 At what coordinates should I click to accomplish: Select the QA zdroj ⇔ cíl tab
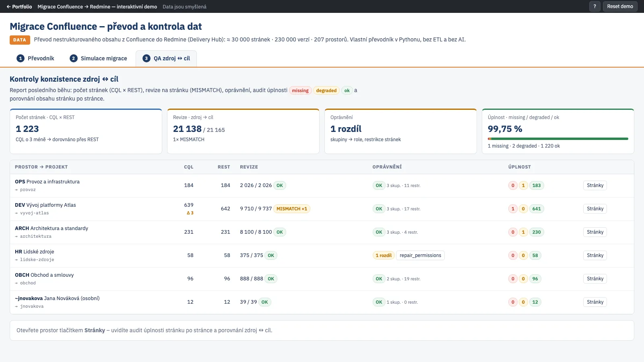[166, 58]
